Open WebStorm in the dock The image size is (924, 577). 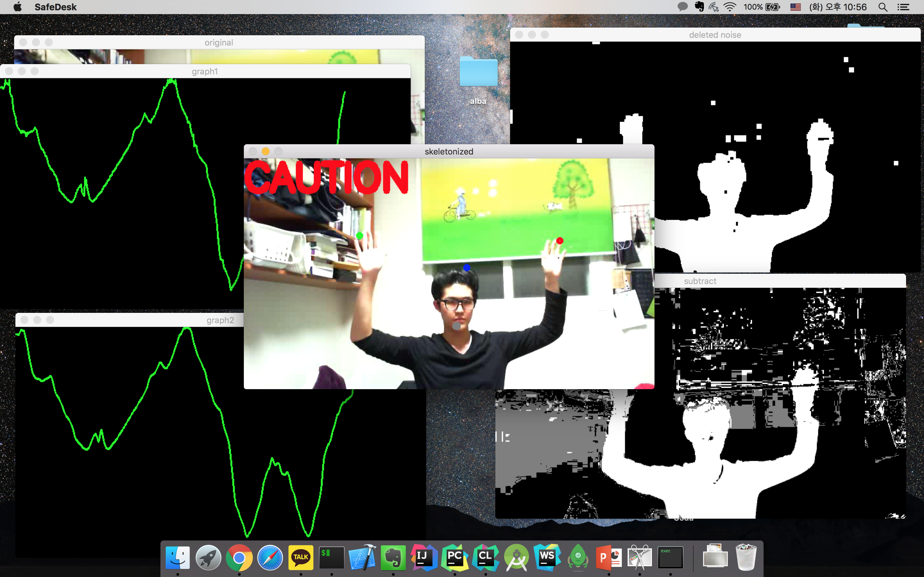547,557
